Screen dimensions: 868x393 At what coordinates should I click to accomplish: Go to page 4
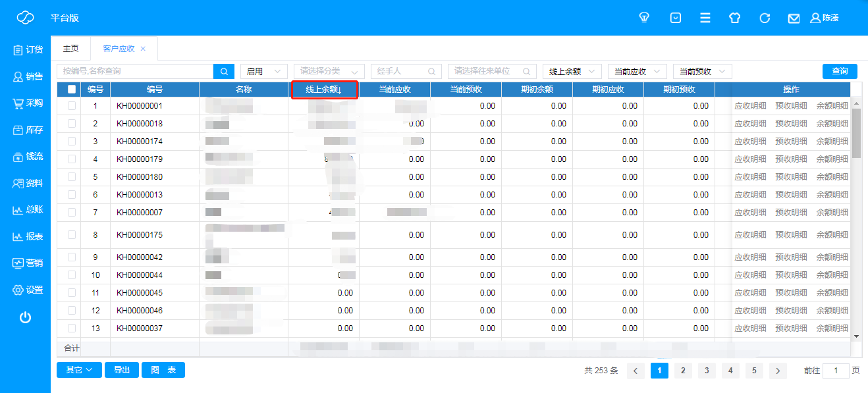pos(730,371)
